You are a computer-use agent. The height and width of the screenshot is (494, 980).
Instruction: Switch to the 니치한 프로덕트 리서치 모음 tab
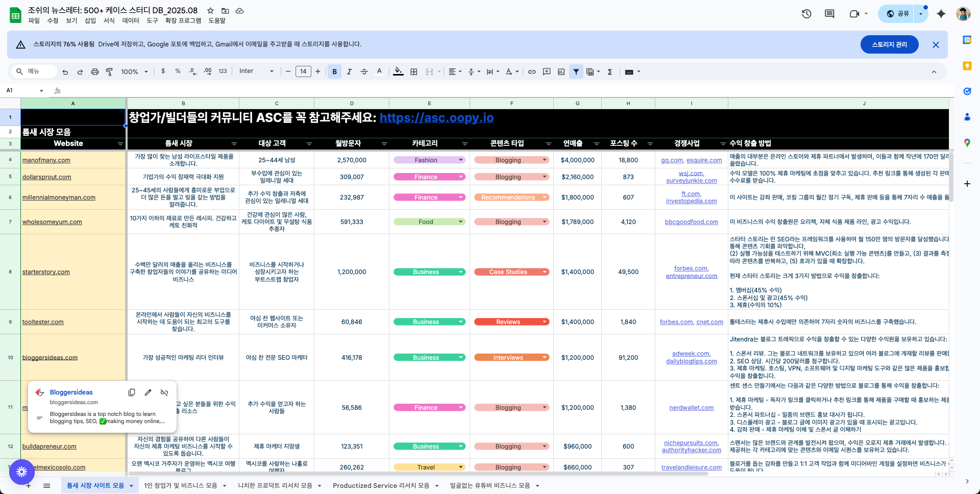coord(275,486)
